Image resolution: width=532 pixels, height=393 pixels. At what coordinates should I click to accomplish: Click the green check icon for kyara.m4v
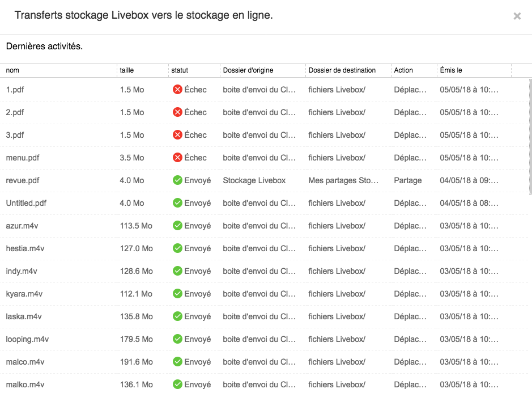pos(177,294)
